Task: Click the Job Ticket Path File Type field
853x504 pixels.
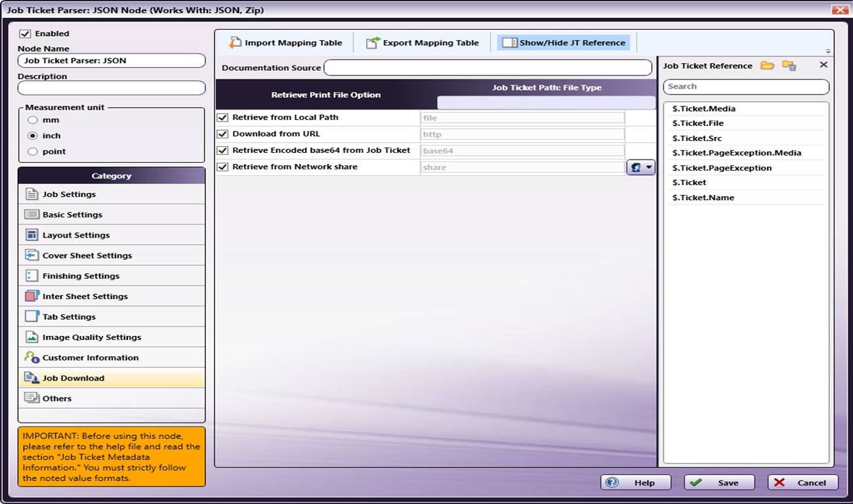Action: tap(546, 102)
